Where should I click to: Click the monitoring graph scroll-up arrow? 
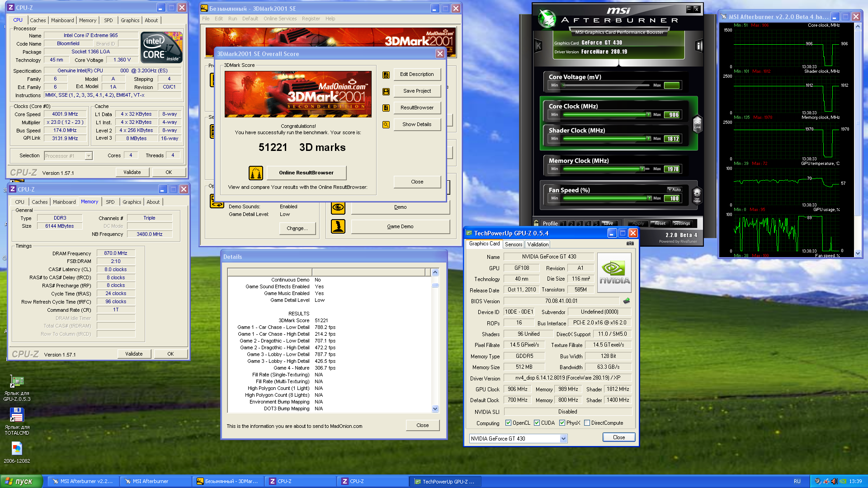tap(858, 26)
